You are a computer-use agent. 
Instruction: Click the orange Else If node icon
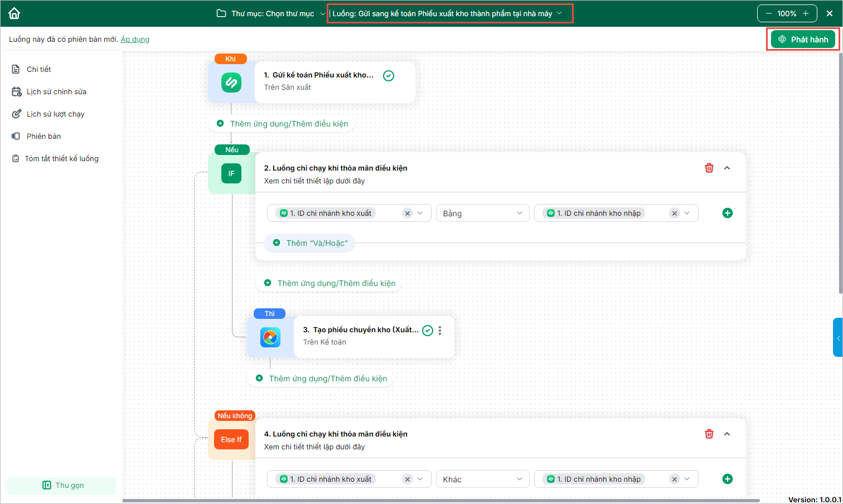[231, 439]
